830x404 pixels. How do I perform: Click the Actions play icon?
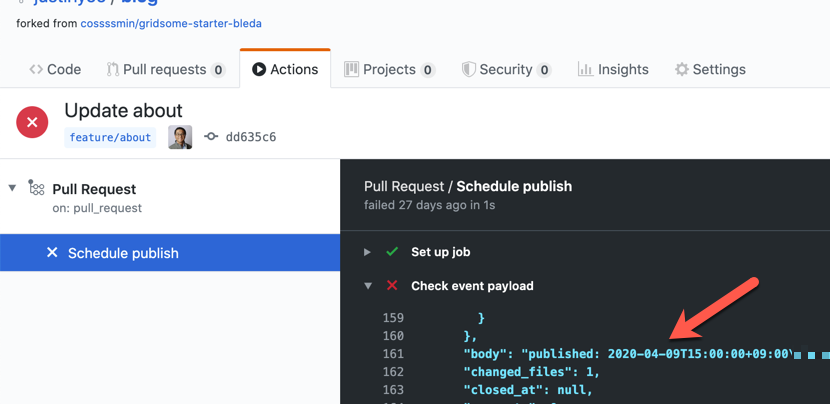(259, 69)
